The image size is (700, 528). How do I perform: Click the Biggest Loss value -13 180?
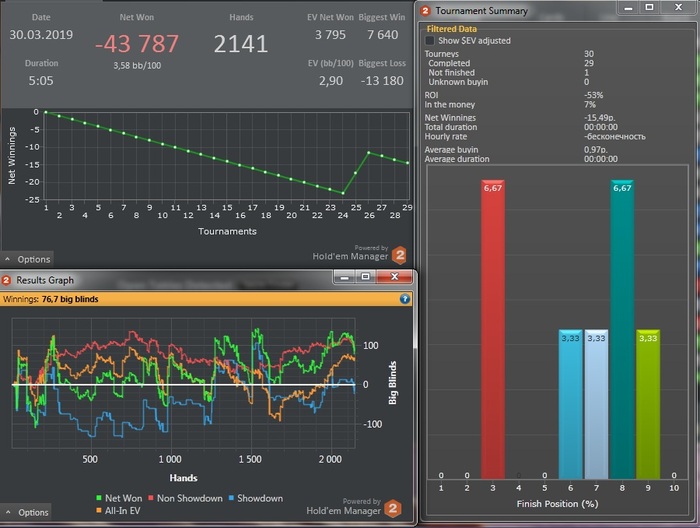[x=382, y=81]
